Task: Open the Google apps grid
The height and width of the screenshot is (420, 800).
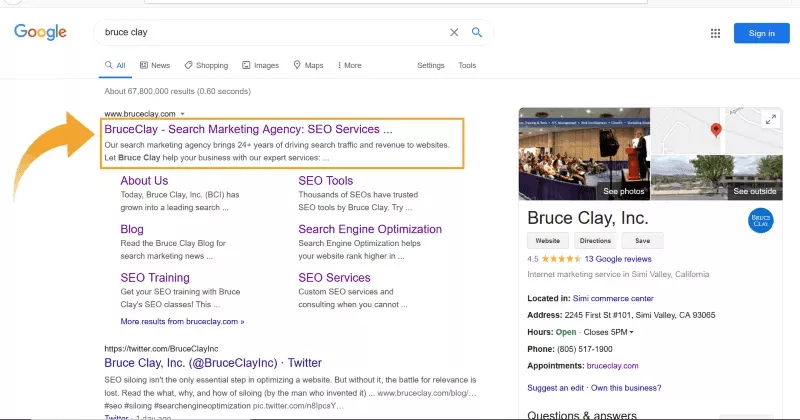Action: (715, 33)
